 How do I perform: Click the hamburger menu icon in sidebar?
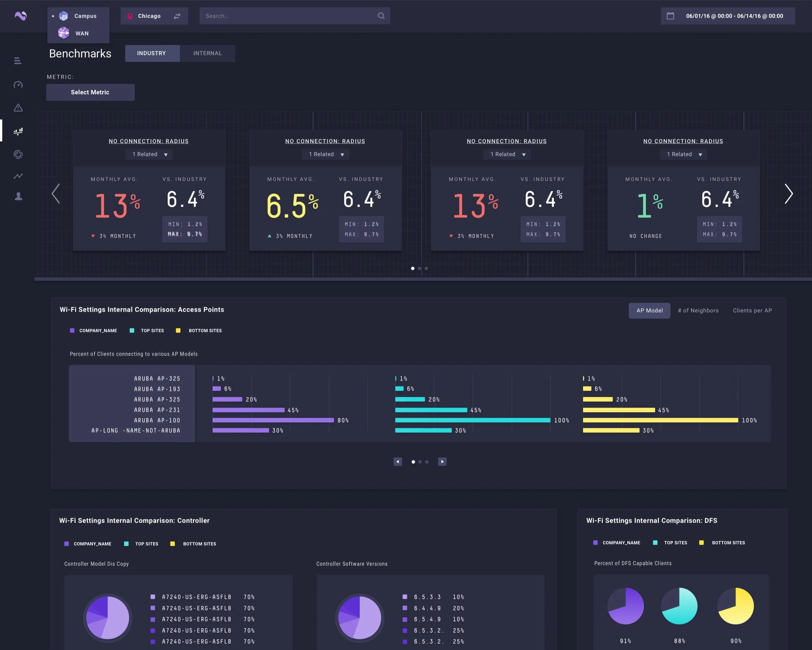pos(18,61)
